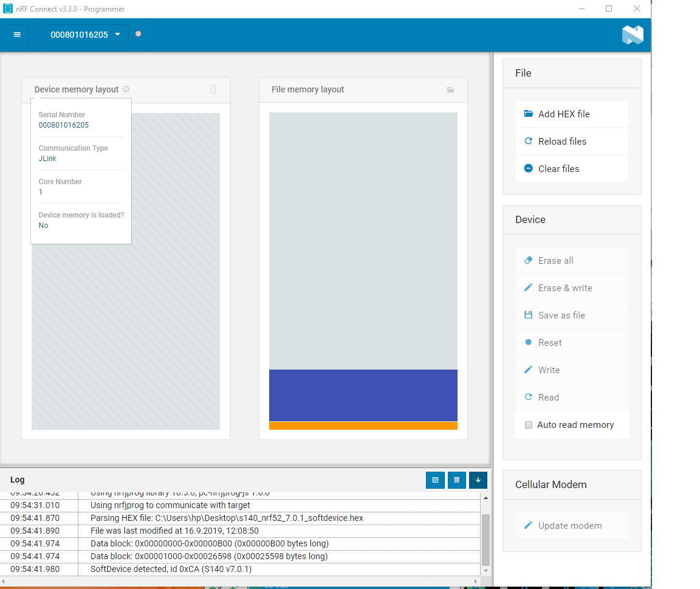Click the Erase all eraser icon
The height and width of the screenshot is (589, 700).
pyautogui.click(x=528, y=260)
